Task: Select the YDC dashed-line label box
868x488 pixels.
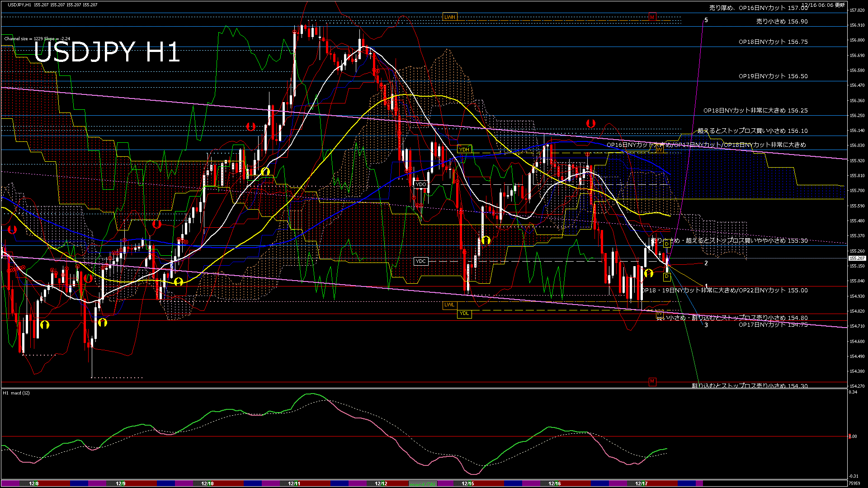Action: (420, 261)
